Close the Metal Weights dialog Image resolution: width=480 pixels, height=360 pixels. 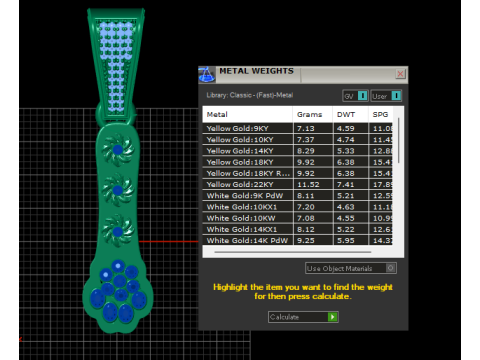pos(400,74)
